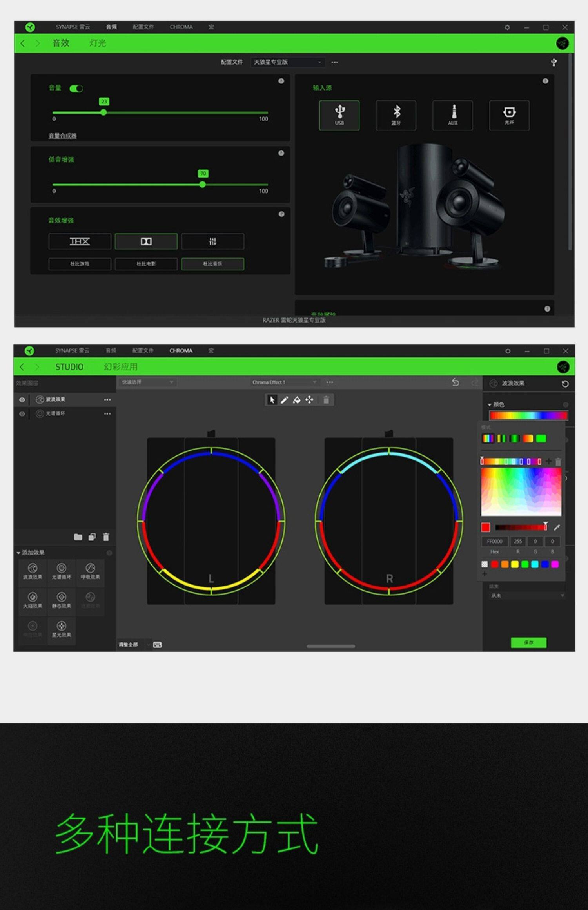Screen dimensions: 588x910
Task: Select the striped yellow-green color mode
Action: click(501, 439)
